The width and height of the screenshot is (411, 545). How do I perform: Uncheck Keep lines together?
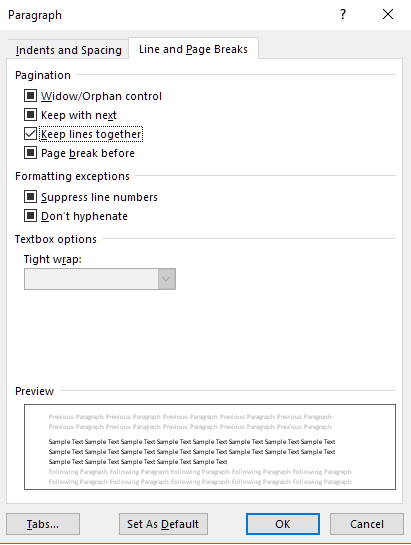tap(30, 134)
